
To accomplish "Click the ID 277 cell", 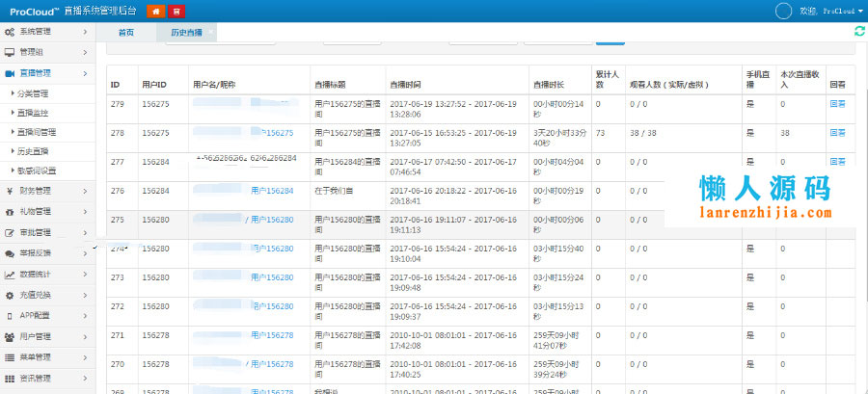I will [117, 162].
